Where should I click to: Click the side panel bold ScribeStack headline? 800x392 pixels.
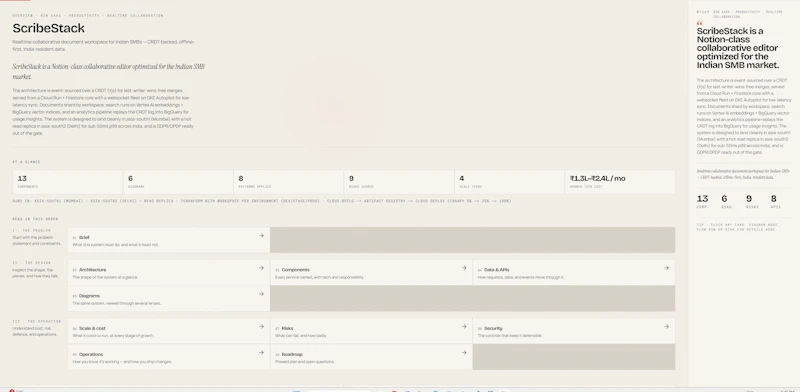click(x=738, y=48)
